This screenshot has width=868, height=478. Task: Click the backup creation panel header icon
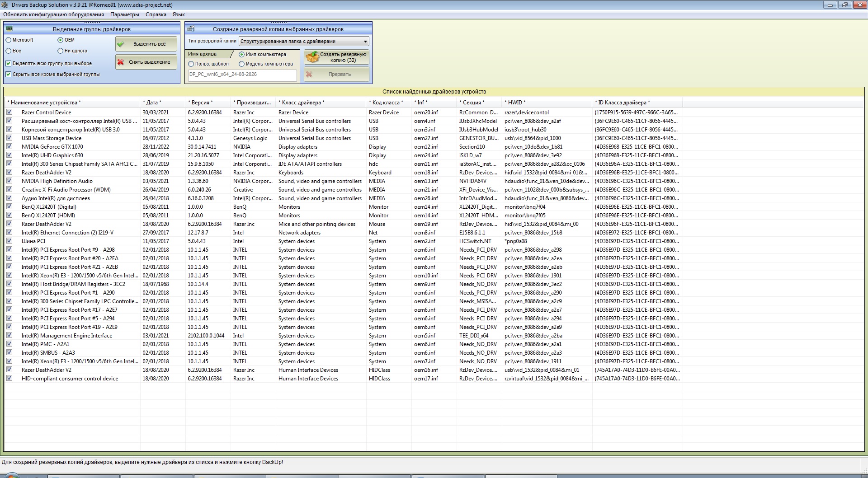point(191,29)
